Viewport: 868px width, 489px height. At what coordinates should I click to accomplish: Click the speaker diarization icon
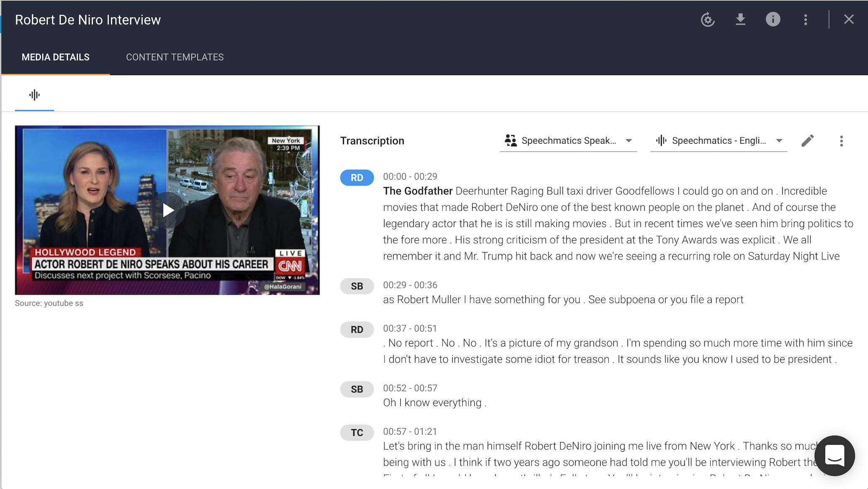pyautogui.click(x=510, y=141)
